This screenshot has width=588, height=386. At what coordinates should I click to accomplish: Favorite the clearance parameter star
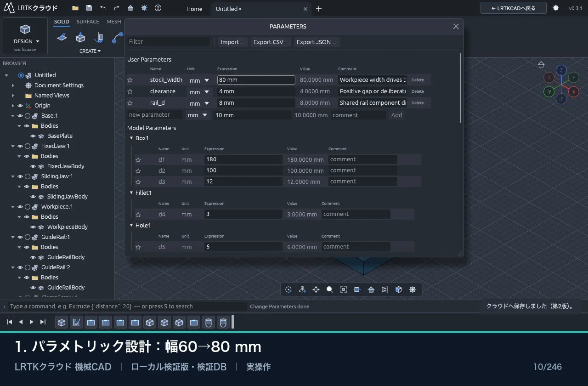[x=130, y=91]
